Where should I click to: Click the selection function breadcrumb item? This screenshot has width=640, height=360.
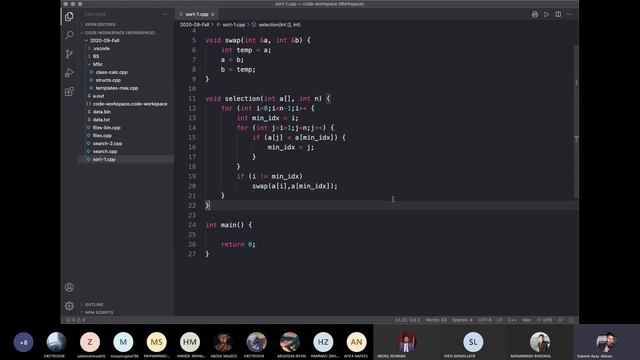point(276,24)
